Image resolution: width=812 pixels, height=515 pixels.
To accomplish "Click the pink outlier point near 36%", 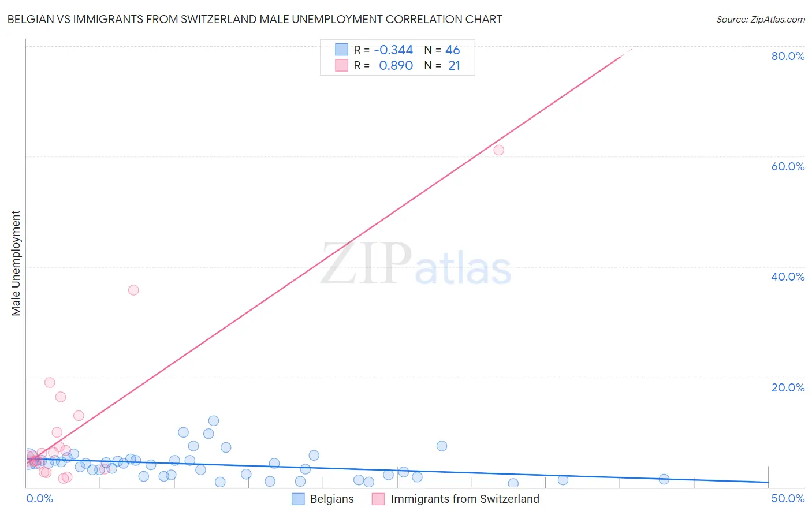I will [x=133, y=290].
